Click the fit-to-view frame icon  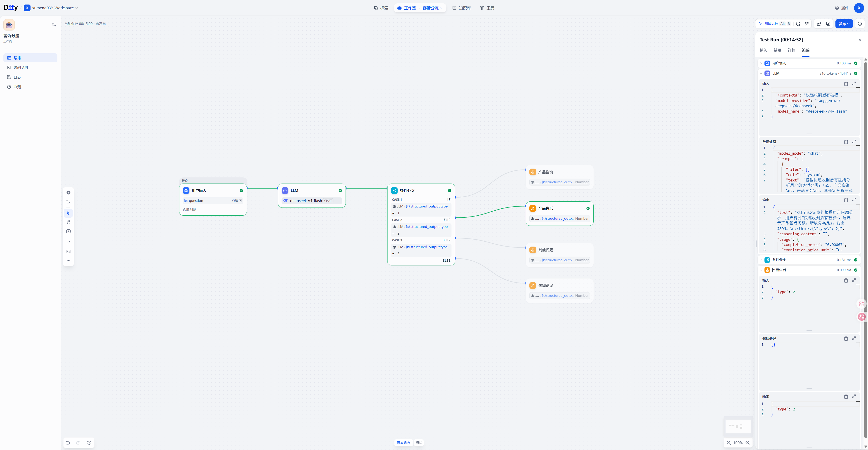coord(68,252)
